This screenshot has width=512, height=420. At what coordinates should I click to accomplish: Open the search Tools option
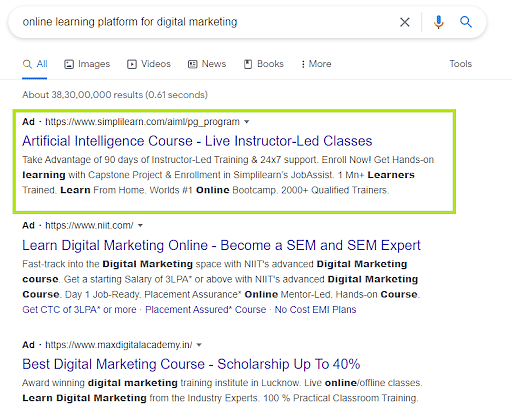tap(460, 64)
